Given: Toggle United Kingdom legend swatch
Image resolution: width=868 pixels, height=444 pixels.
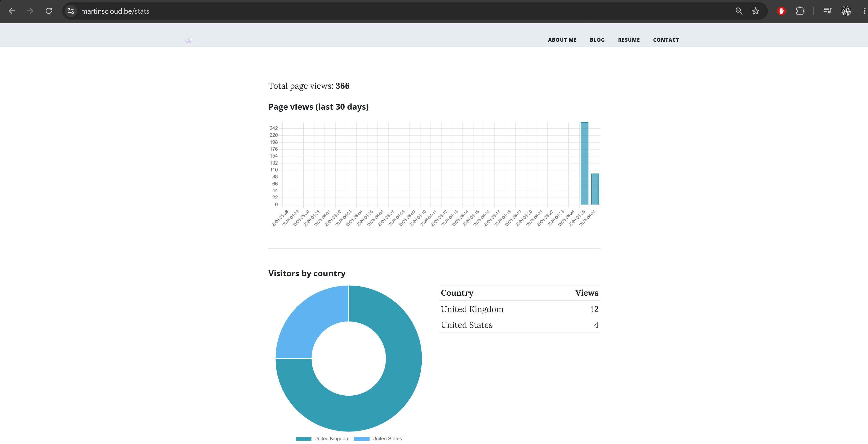Looking at the screenshot, I should click(x=303, y=439).
